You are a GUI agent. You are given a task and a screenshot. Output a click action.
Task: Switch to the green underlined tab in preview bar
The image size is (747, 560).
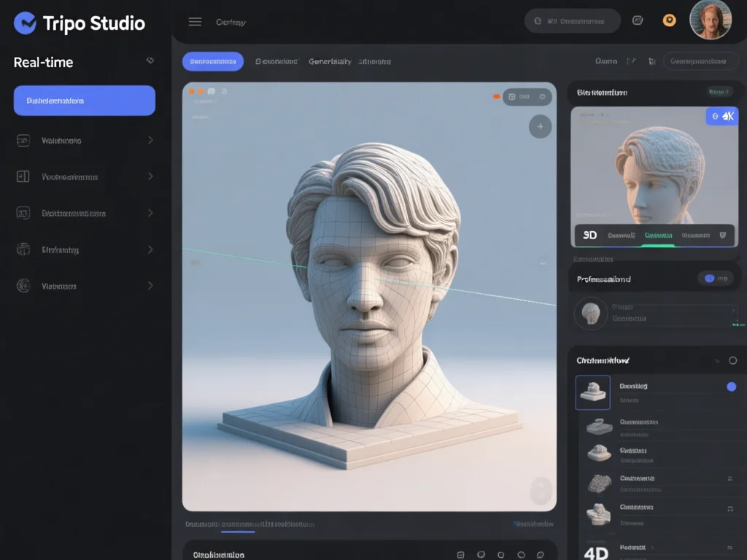click(658, 236)
